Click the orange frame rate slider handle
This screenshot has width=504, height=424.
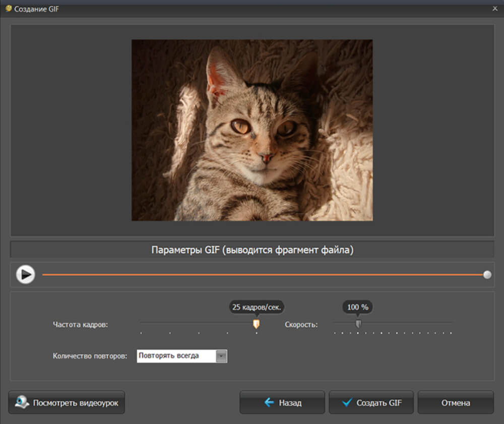256,324
